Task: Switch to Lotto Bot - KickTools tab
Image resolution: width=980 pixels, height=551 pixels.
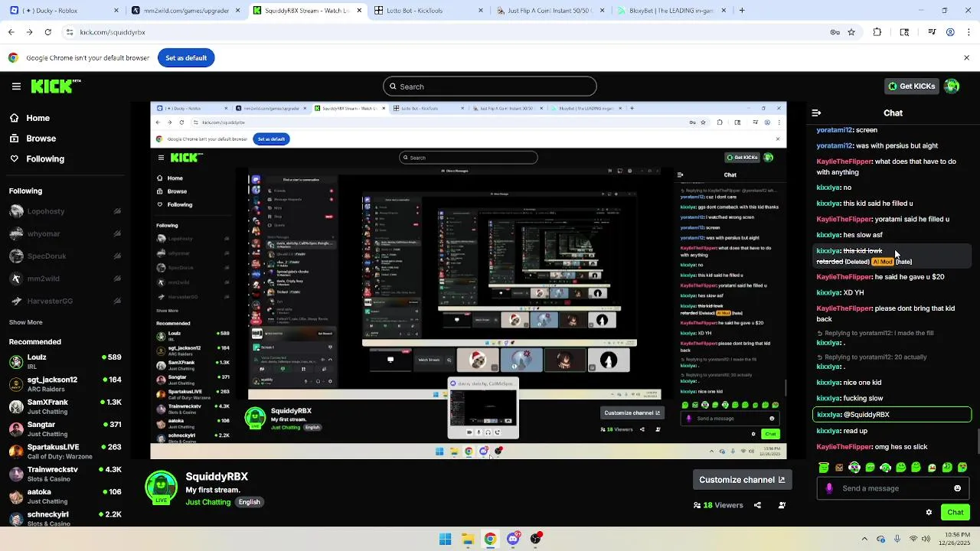Action: coord(429,11)
